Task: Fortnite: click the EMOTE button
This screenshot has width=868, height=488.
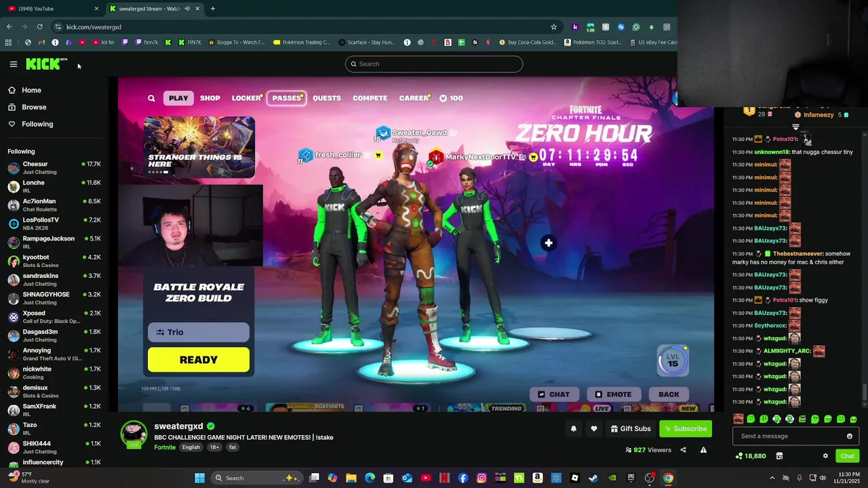Action: click(x=613, y=394)
